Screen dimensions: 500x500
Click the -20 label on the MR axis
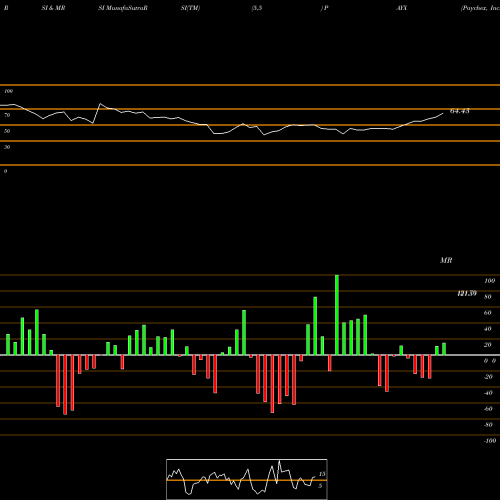[488, 377]
